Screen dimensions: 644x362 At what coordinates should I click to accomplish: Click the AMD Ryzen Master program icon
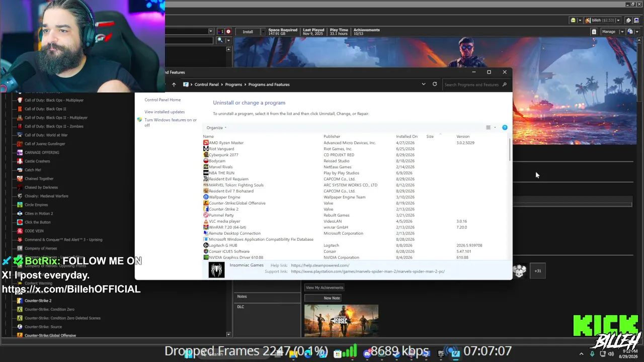[206, 143]
